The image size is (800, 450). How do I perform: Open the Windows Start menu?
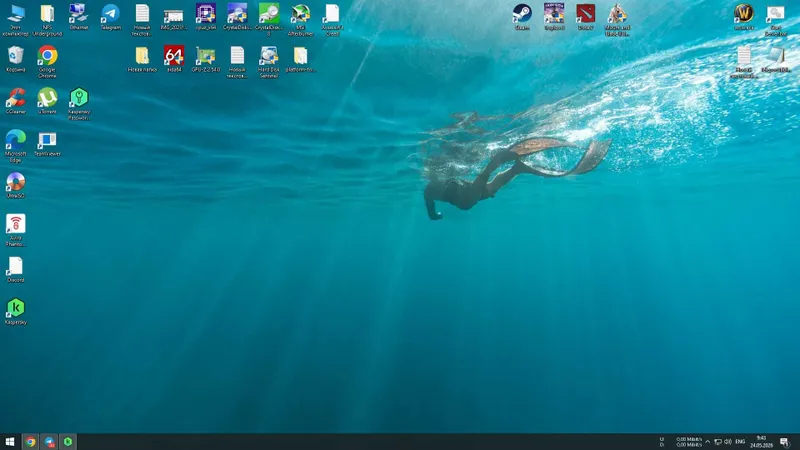(10, 442)
